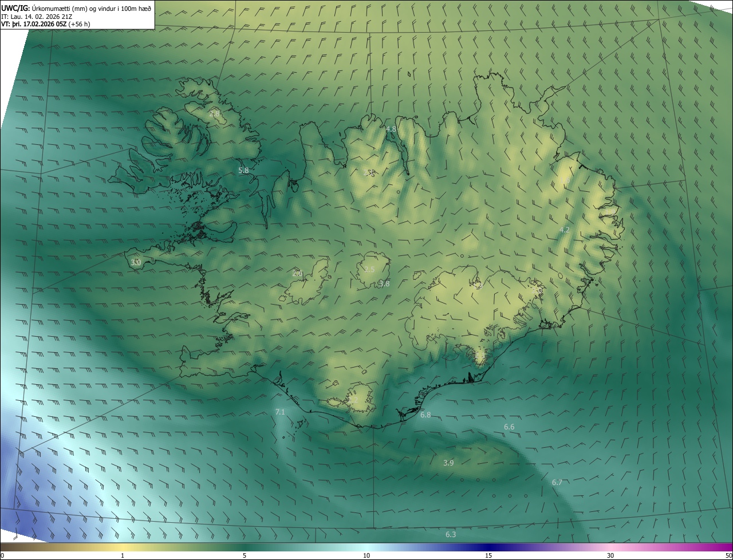This screenshot has width=733, height=560.
Task: Select the 3.9 value label over the sea
Action: tap(448, 463)
